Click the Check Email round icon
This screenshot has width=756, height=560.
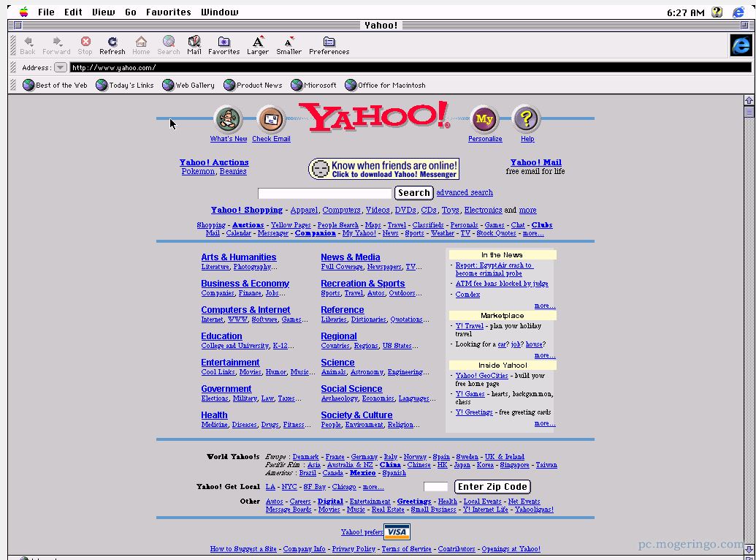point(271,118)
